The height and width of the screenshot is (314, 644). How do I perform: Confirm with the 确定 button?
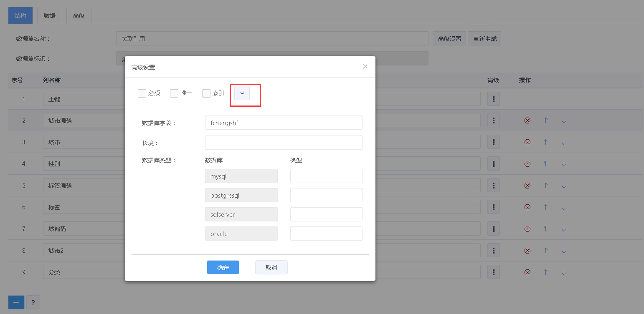point(223,267)
